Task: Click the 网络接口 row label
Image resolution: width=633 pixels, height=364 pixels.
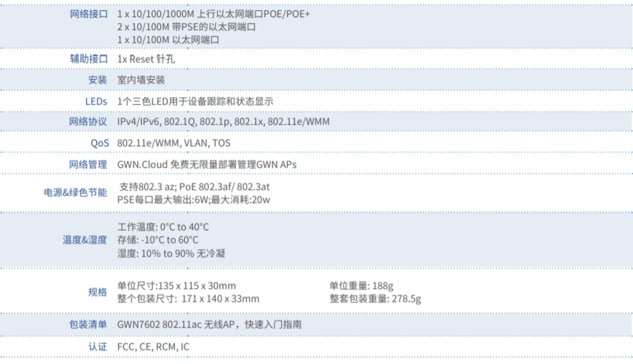Action: [x=88, y=14]
